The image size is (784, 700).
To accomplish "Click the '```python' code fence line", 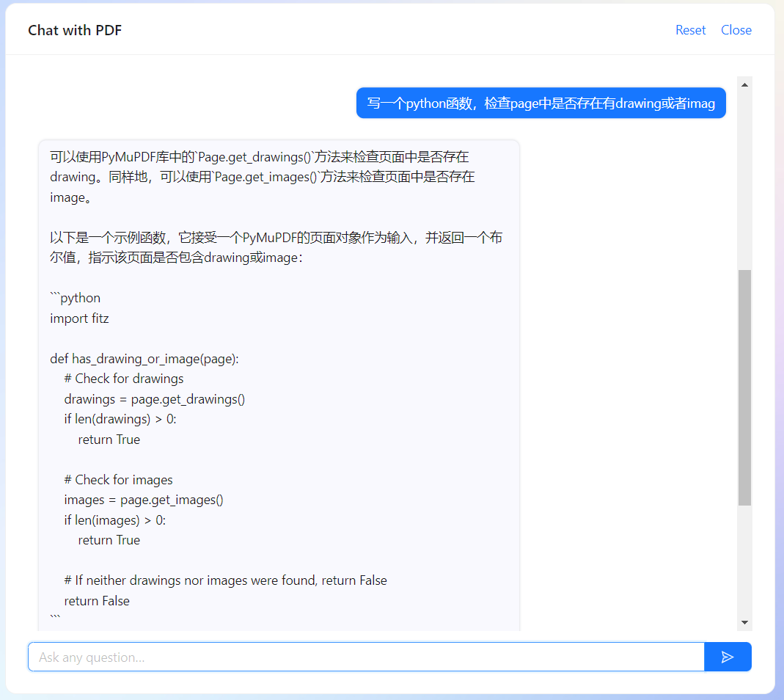I will point(75,298).
